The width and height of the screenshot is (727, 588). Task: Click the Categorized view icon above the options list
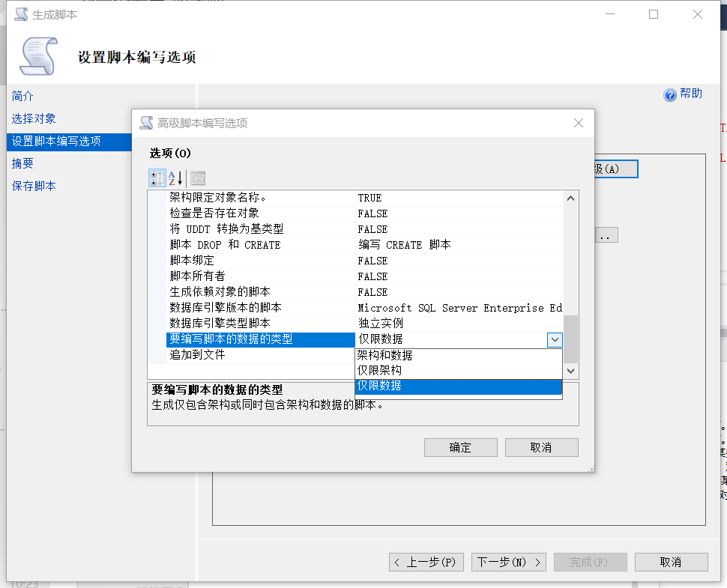coord(157,178)
